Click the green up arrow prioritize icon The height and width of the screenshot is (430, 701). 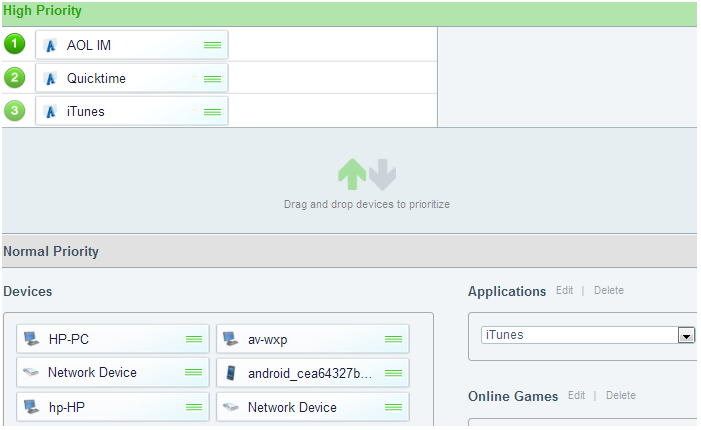click(x=351, y=175)
